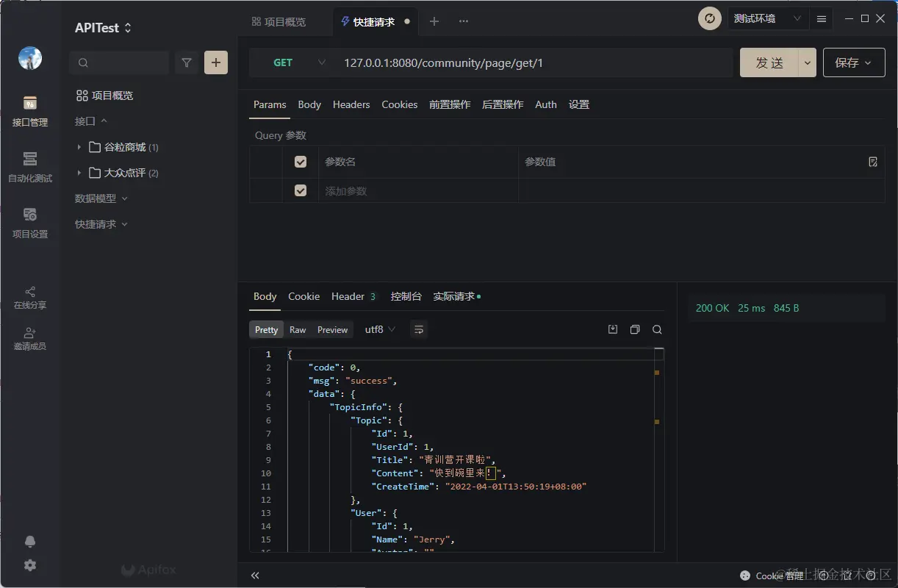Expand the 谷粒商城 folder
Image resolution: width=898 pixels, height=588 pixels.
click(x=79, y=147)
